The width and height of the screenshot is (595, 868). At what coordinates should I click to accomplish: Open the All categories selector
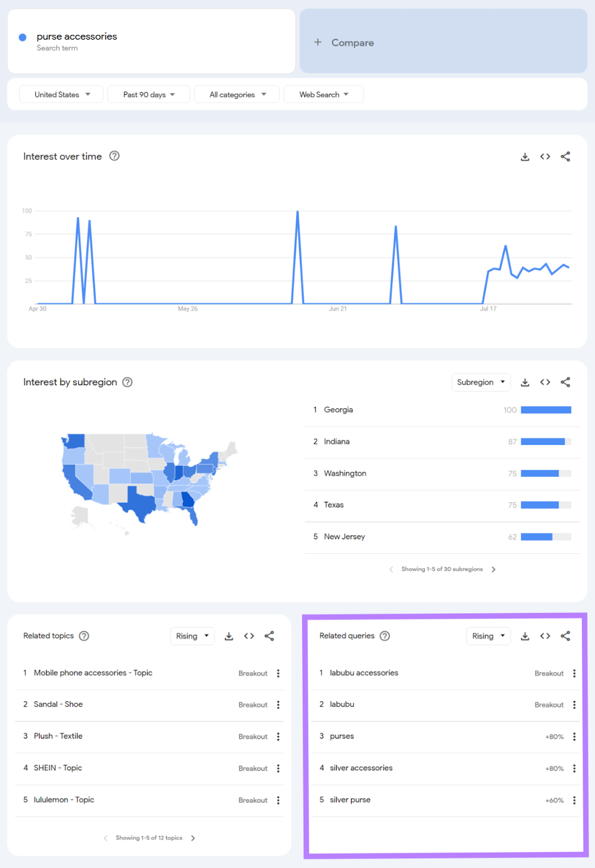[236, 94]
